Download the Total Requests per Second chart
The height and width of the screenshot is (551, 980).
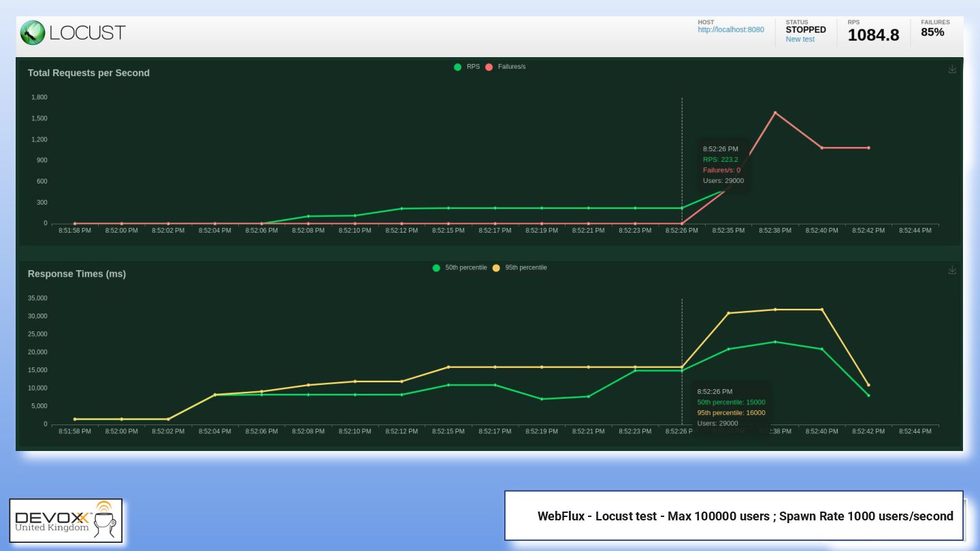tap(952, 69)
